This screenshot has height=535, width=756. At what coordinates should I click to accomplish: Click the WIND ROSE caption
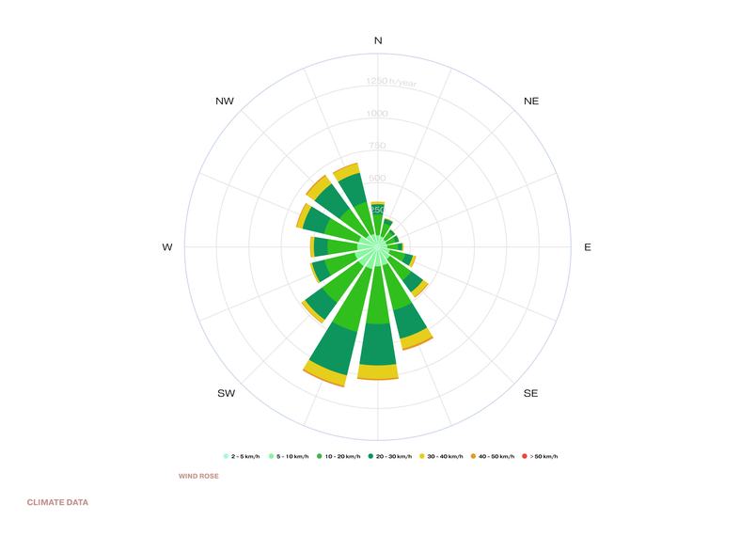pos(198,476)
